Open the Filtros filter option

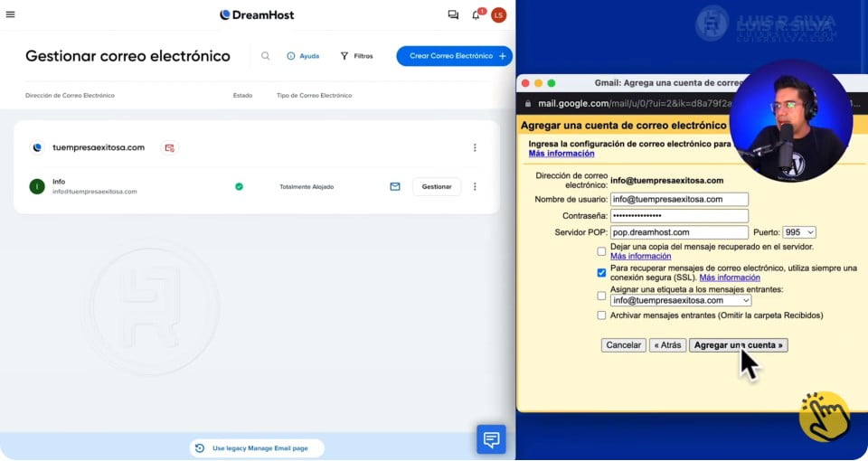pyautogui.click(x=357, y=56)
